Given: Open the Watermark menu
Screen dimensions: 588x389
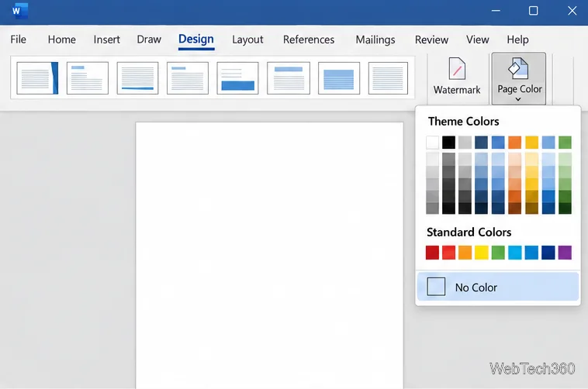Looking at the screenshot, I should point(457,76).
